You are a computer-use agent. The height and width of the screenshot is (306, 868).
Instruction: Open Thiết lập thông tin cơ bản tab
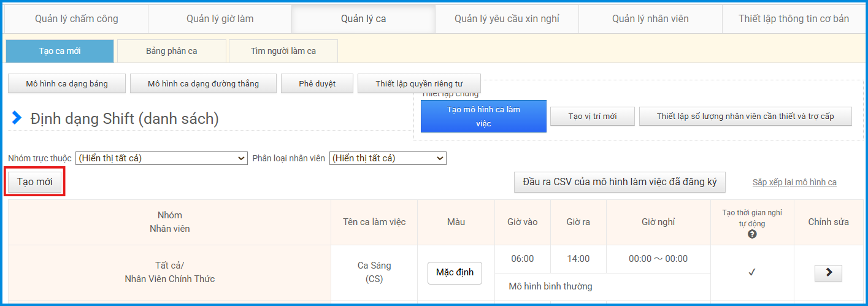click(x=794, y=19)
